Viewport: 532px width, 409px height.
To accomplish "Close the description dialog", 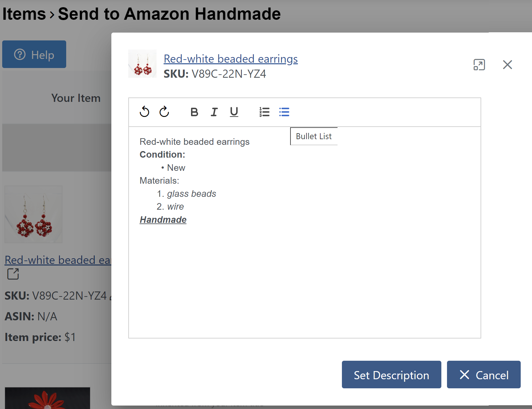I will click(507, 65).
